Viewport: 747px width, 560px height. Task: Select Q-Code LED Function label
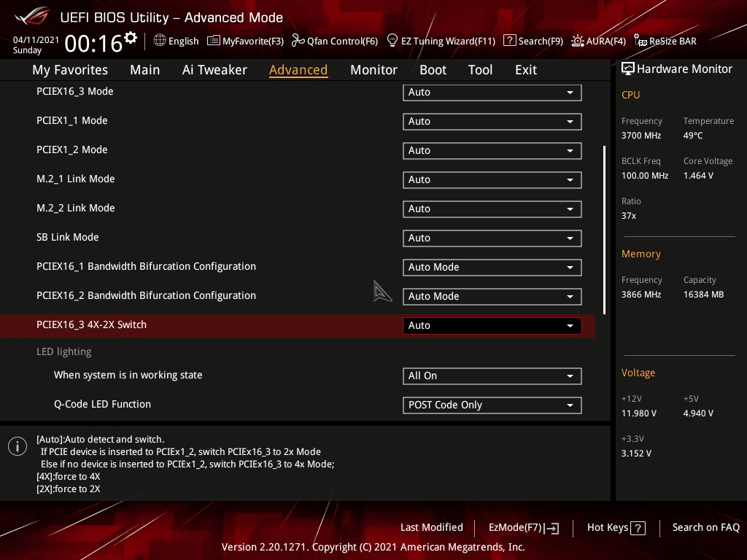(x=102, y=404)
